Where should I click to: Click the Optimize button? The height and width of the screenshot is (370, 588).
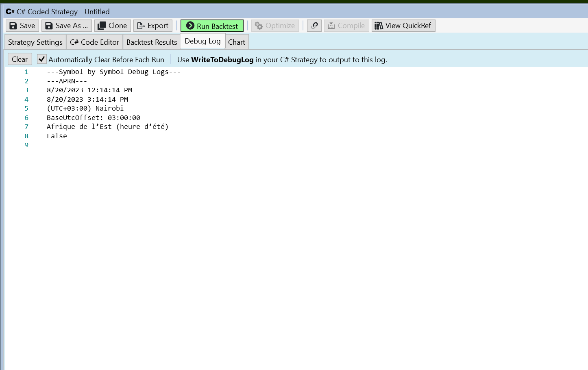click(x=275, y=26)
